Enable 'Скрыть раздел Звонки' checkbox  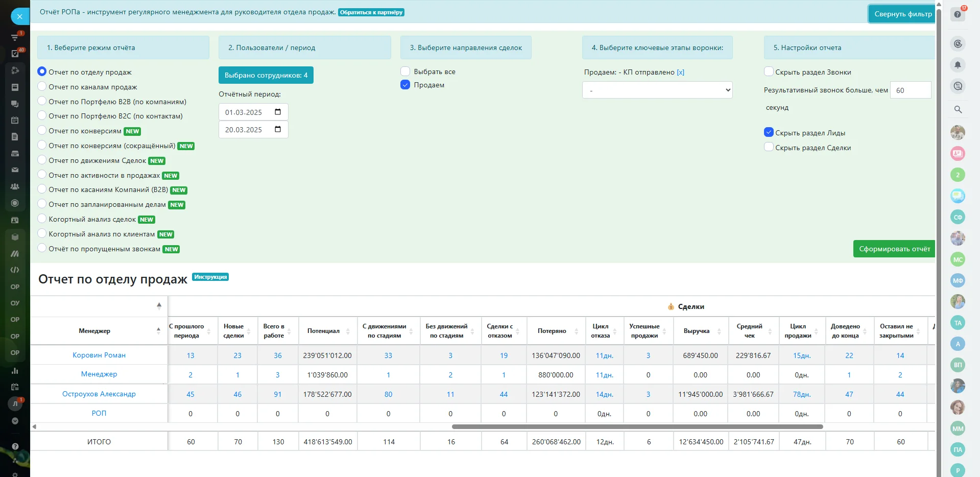coord(769,71)
